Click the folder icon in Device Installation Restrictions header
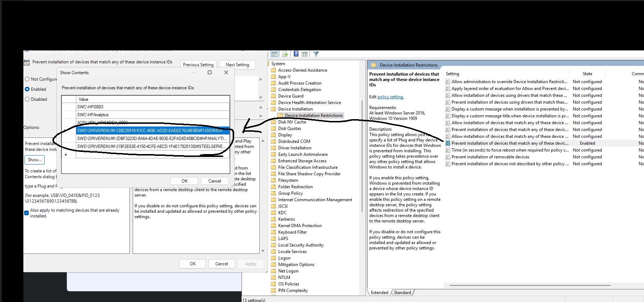Viewport: 644px width, 302px height. (x=374, y=65)
